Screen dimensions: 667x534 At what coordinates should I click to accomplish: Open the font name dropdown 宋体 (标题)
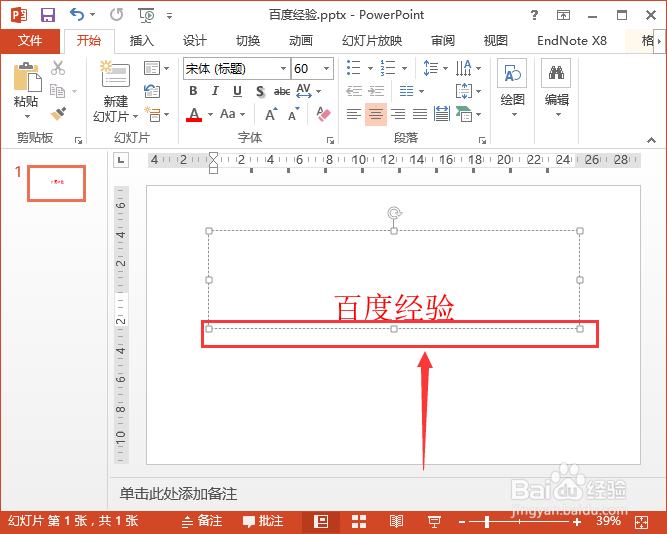coord(283,69)
